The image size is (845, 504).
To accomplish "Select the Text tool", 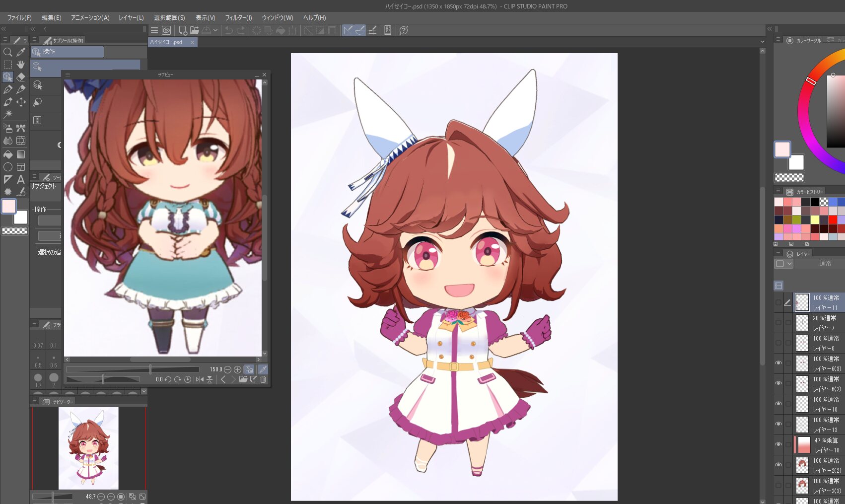I will 21,179.
